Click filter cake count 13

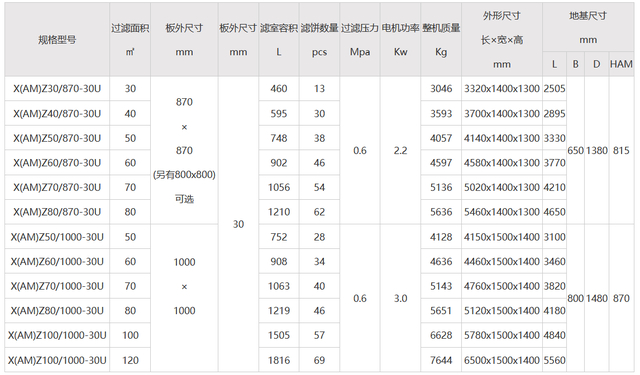319,89
